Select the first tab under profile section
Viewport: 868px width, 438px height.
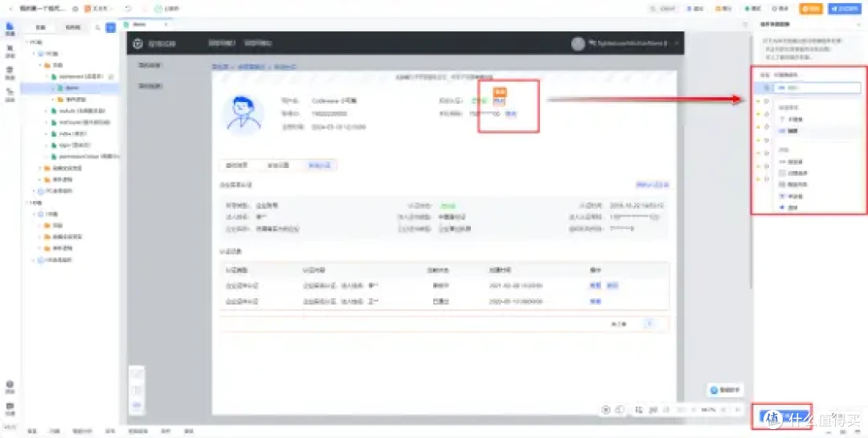(x=237, y=165)
